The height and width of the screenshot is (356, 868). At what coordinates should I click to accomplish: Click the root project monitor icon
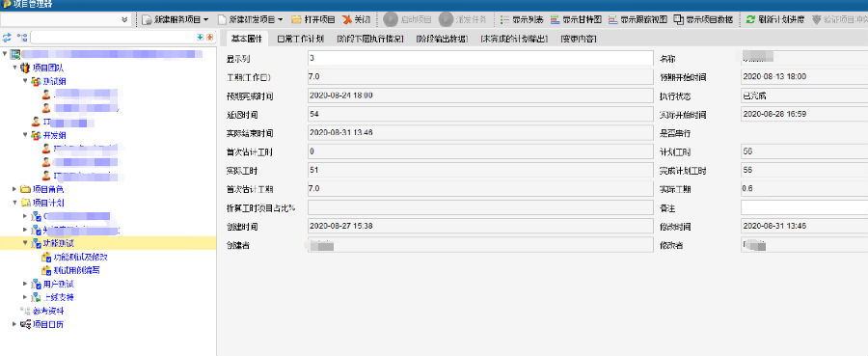pyautogui.click(x=15, y=54)
